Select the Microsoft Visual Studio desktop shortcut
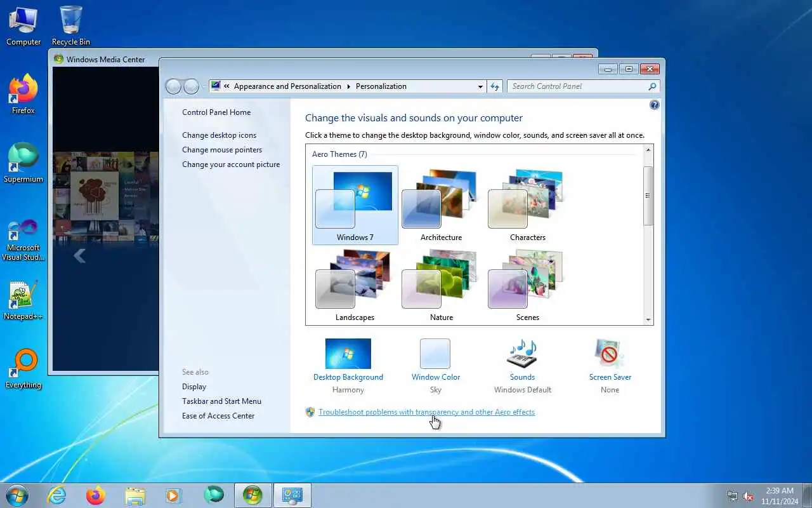This screenshot has height=508, width=812. click(23, 240)
